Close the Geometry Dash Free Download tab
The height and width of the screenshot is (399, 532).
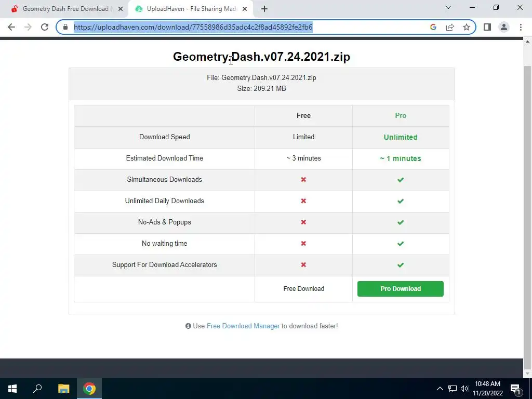(x=121, y=9)
